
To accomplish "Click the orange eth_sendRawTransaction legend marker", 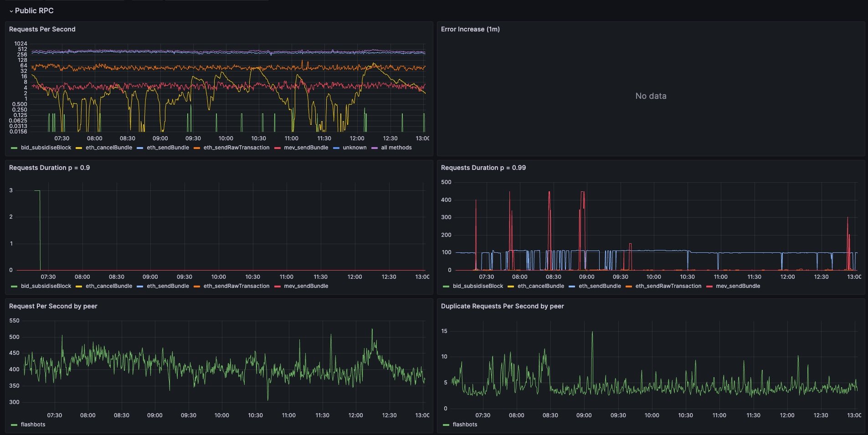I will [x=197, y=148].
